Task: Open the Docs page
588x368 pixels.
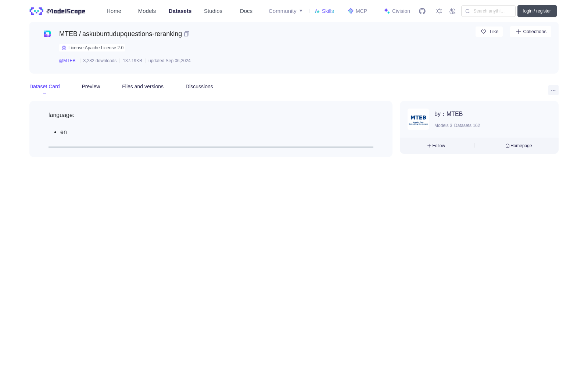Action: pos(246,11)
